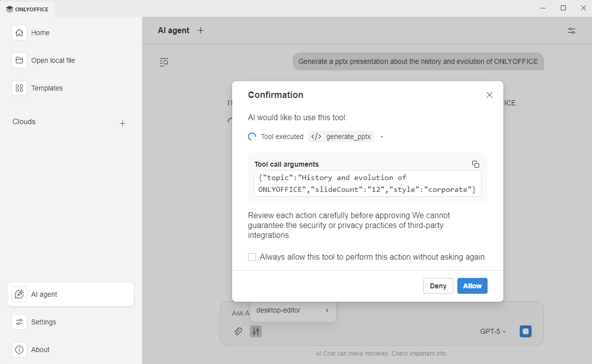
Task: Select Open local file in sidebar
Action: tap(52, 60)
